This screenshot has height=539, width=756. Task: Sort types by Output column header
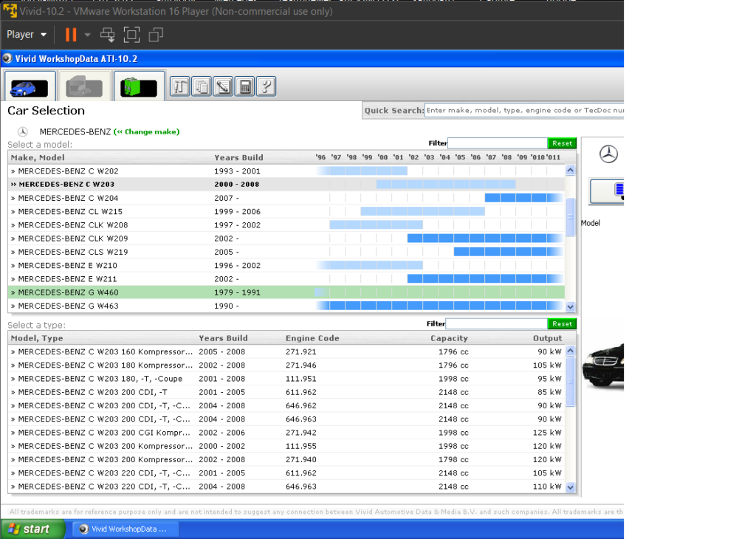pyautogui.click(x=548, y=338)
